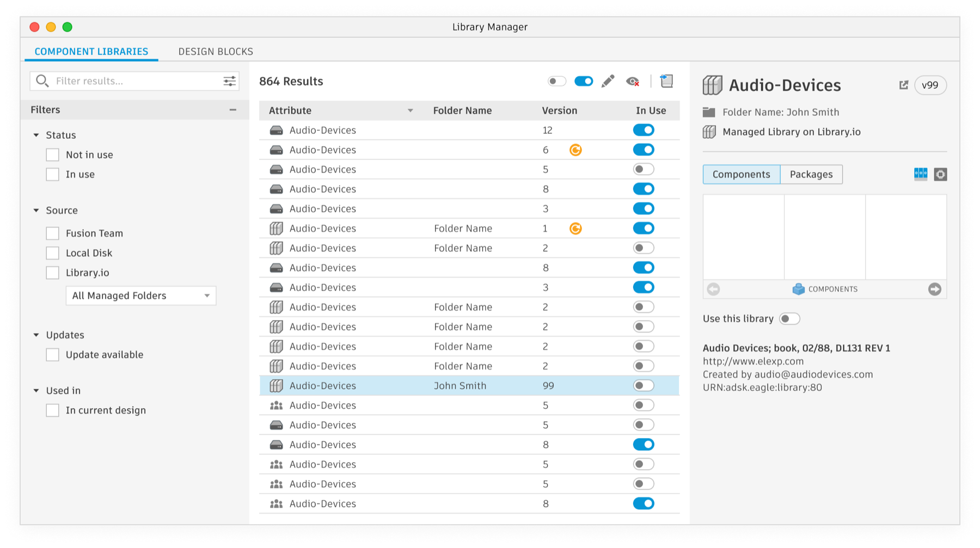Click the Attribute column sort arrow

[x=410, y=110]
